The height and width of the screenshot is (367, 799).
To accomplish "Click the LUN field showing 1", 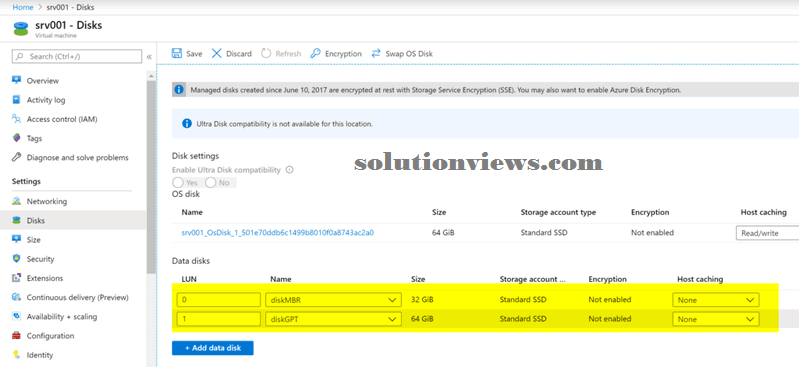I will (219, 320).
